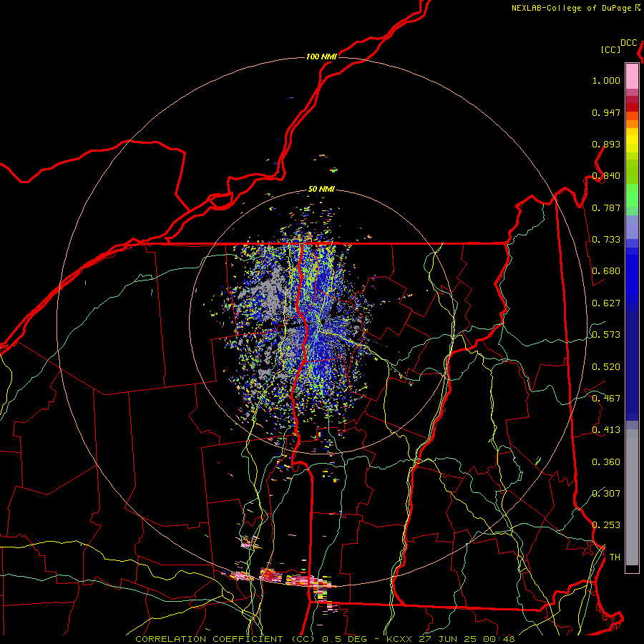Viewport: 644px width, 644px height.
Task: Pick the lavender segment of the color bar
Action: click(x=632, y=228)
